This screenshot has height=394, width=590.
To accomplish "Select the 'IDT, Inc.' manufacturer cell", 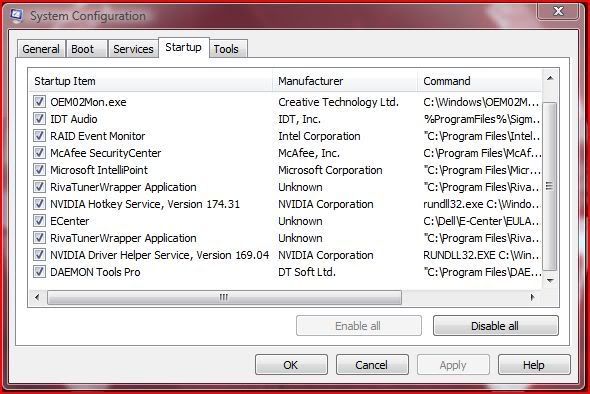I will click(x=300, y=119).
